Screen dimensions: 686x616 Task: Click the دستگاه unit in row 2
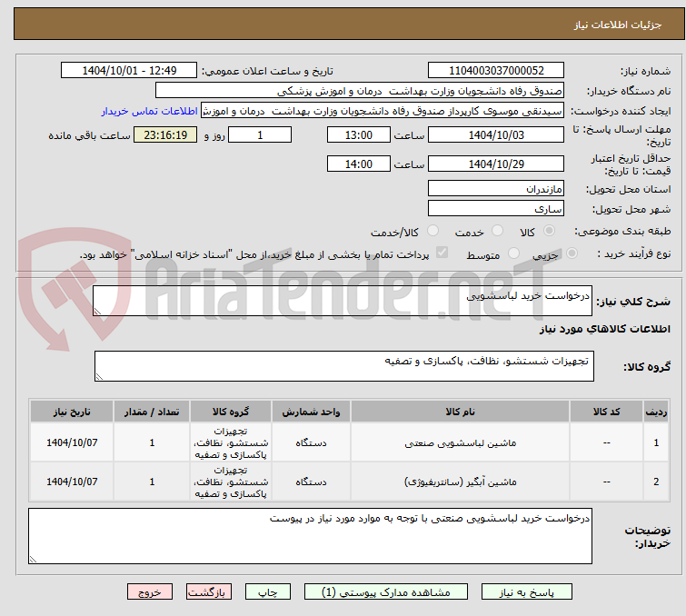pos(311,482)
